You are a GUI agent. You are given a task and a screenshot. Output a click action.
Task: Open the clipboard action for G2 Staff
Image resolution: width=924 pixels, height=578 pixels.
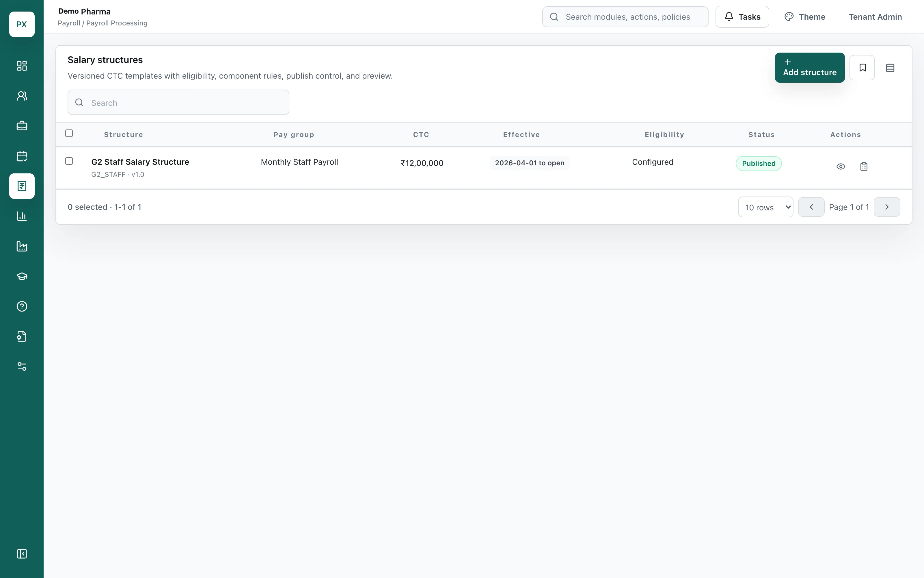(x=864, y=166)
